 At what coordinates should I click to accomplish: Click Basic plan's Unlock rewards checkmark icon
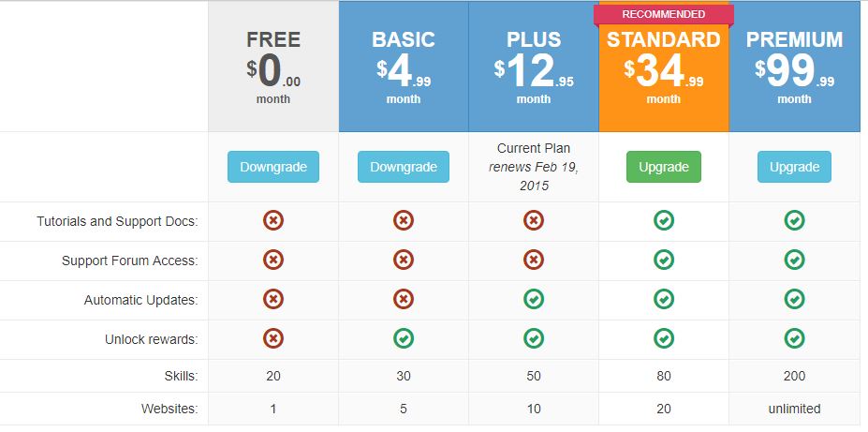click(x=403, y=338)
